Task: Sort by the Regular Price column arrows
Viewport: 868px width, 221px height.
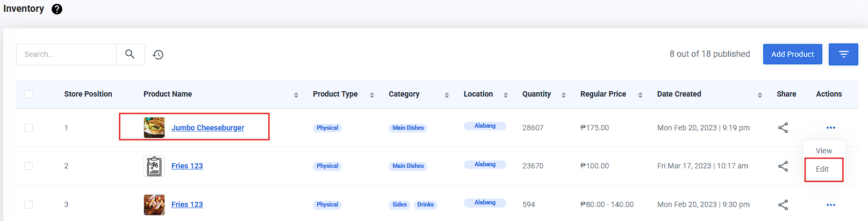Action: 640,95
